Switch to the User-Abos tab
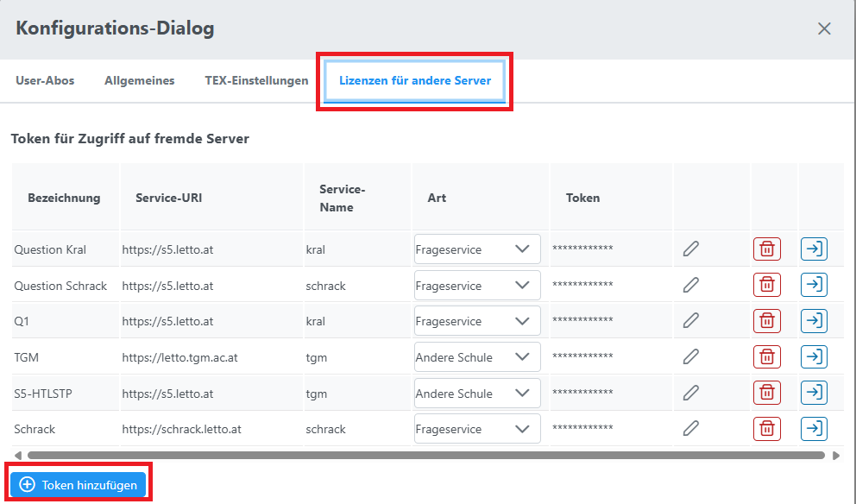 [x=45, y=80]
